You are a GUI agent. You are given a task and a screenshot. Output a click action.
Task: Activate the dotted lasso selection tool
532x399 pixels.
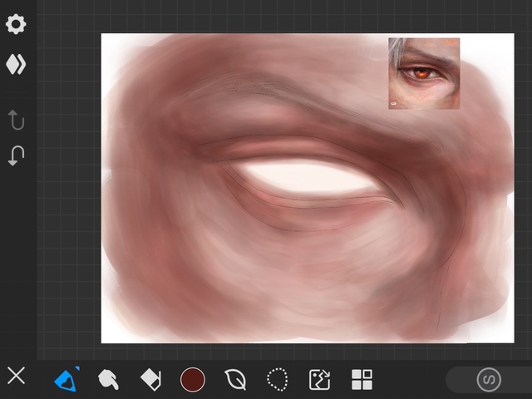(x=278, y=380)
